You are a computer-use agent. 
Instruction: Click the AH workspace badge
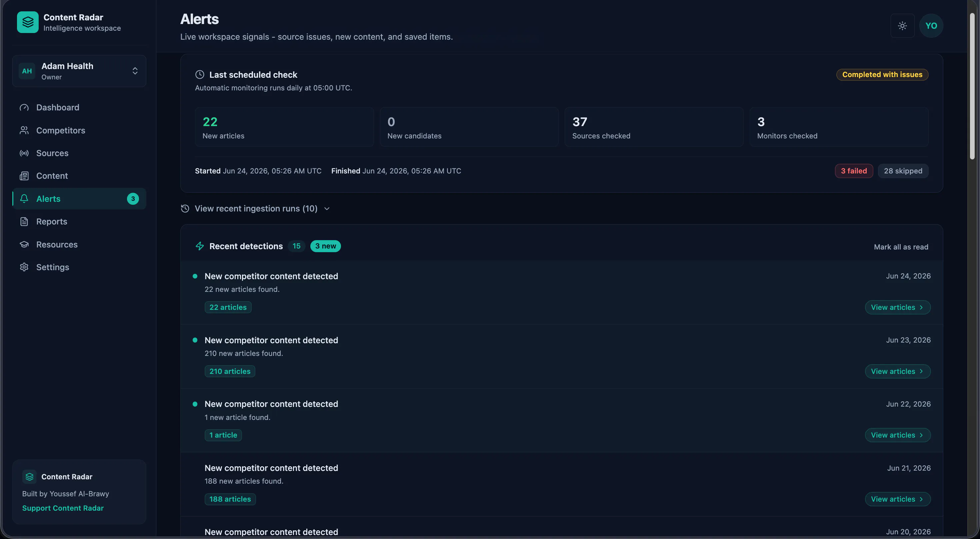(27, 71)
